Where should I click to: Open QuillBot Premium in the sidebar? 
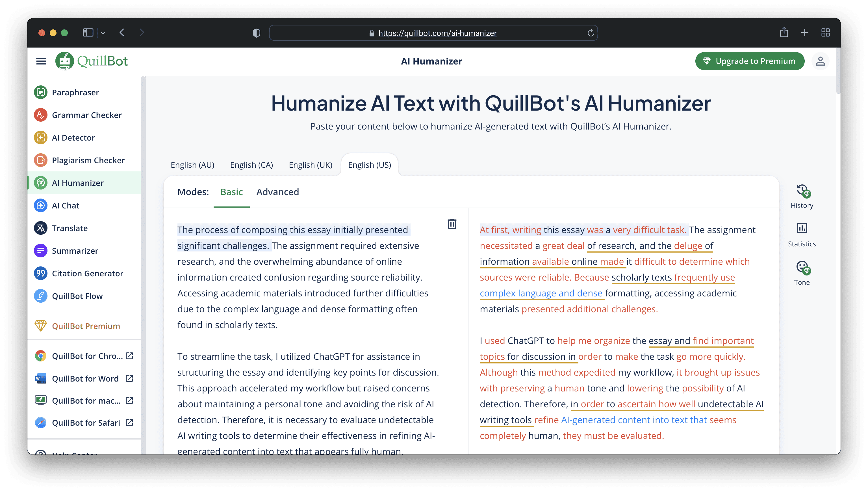(86, 326)
